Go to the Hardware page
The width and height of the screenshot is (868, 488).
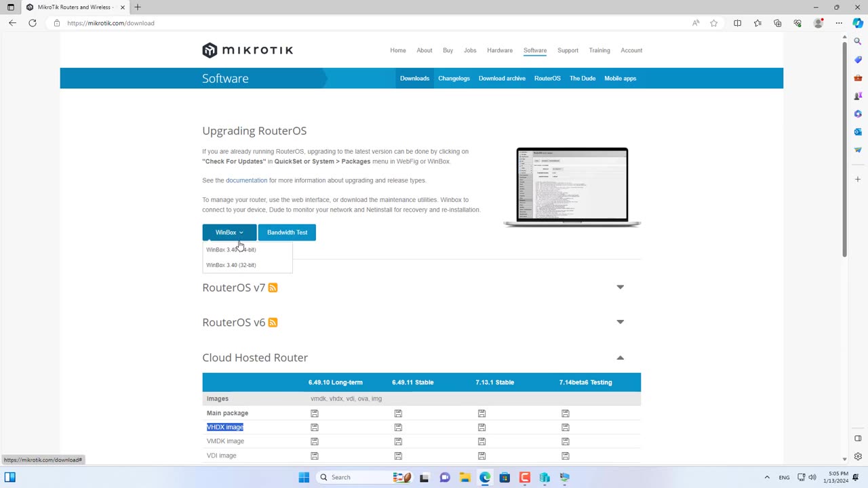pos(500,50)
